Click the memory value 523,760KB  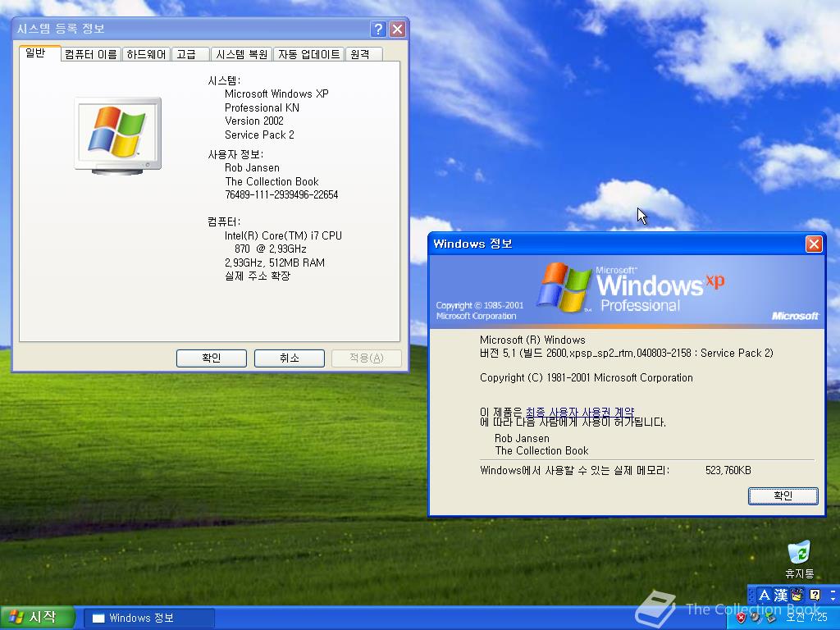[x=728, y=470]
